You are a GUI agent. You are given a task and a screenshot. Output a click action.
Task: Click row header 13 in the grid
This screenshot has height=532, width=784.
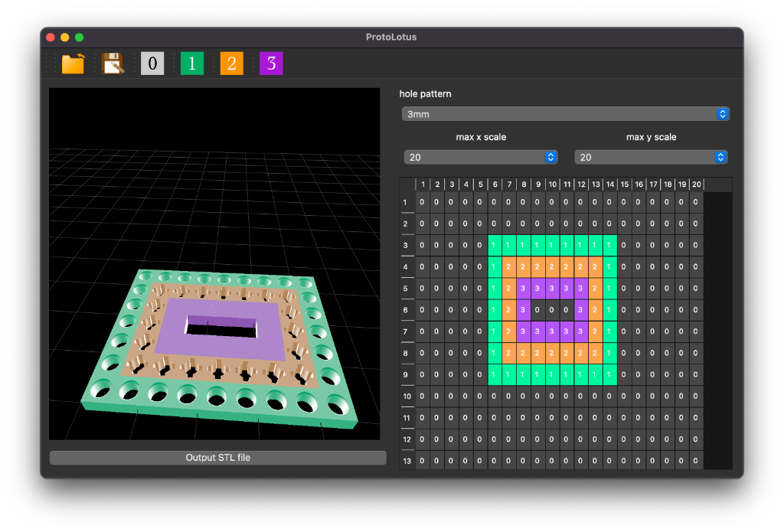(x=407, y=460)
